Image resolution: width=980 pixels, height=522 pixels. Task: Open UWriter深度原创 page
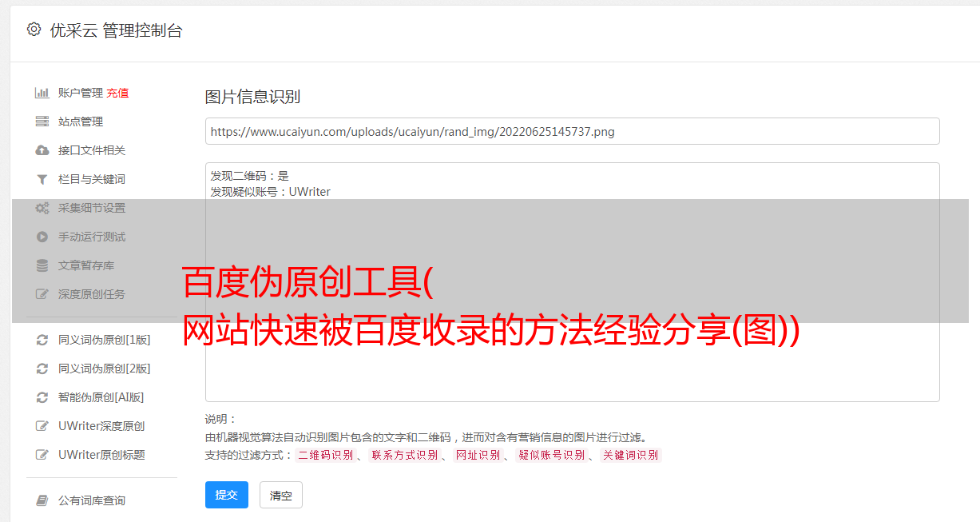tap(101, 426)
